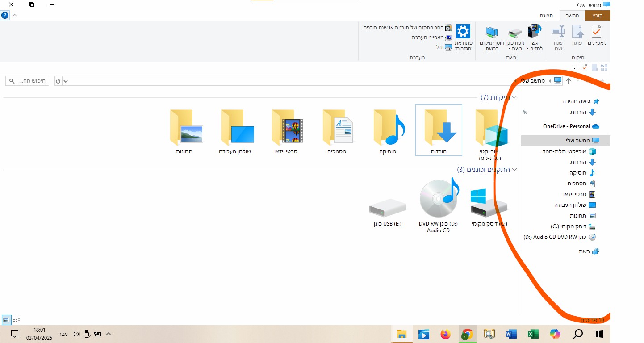The height and width of the screenshot is (343, 644).
Task: Click the taskbar search magnifier
Action: (577, 334)
